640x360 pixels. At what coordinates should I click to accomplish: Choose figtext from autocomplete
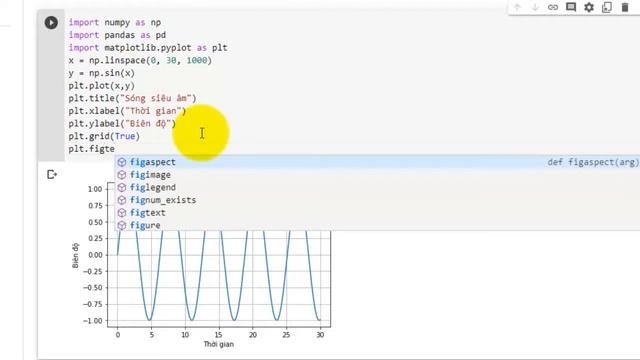pos(377,213)
